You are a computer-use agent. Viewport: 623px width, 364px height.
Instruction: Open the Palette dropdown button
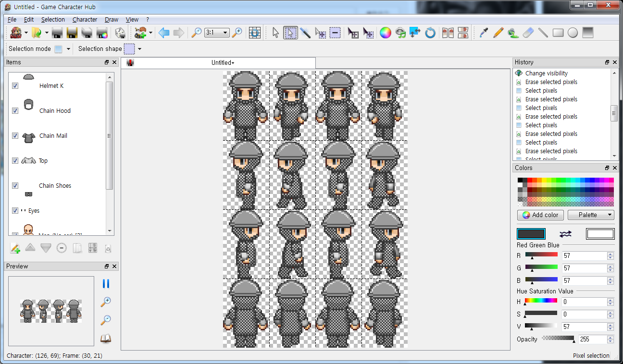(x=591, y=215)
